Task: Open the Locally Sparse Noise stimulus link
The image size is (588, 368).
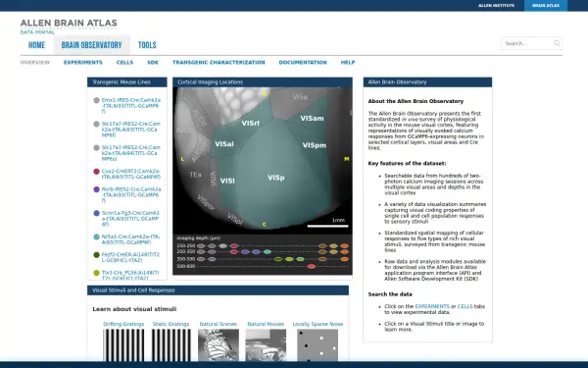Action: (x=318, y=324)
